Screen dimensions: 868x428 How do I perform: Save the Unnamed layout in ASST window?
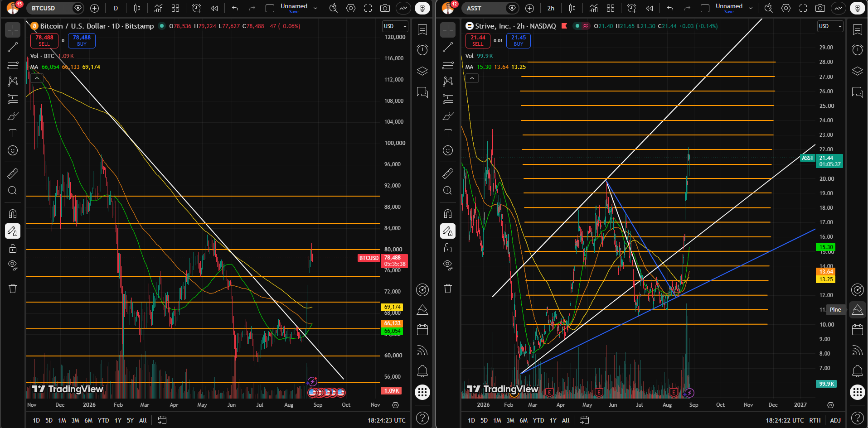(729, 12)
